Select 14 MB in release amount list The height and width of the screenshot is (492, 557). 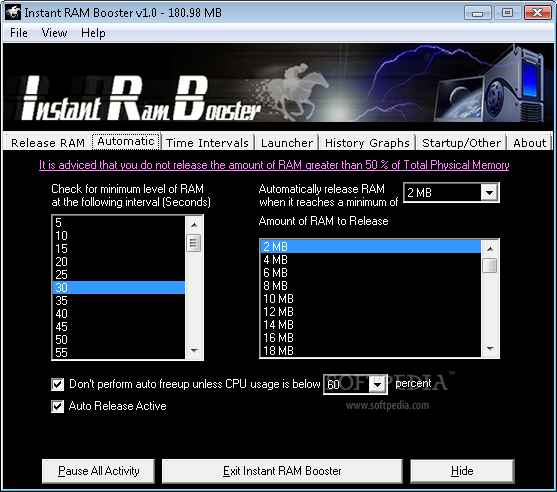371,325
